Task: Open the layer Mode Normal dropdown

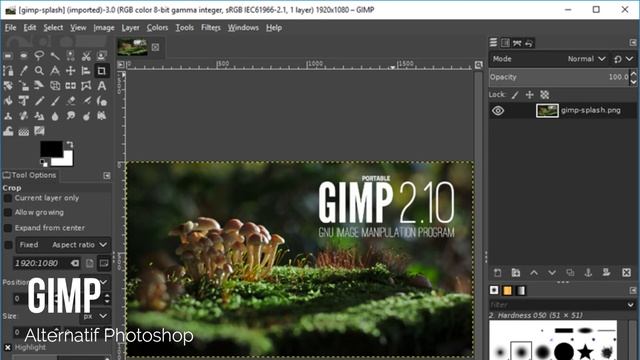Action: [549, 59]
